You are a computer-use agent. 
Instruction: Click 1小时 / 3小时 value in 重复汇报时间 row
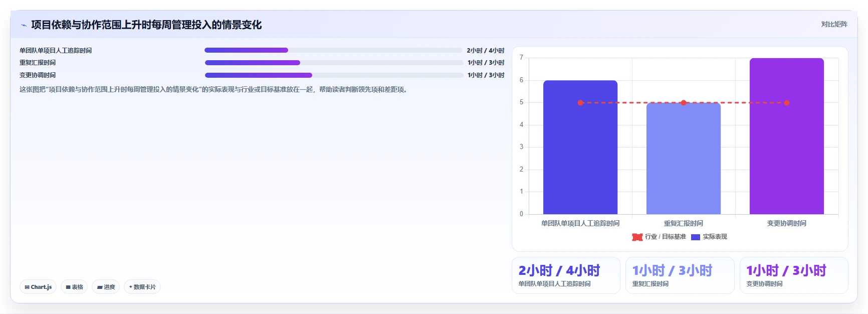(x=486, y=63)
